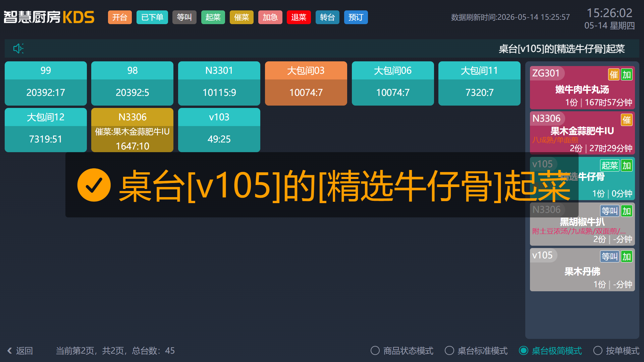Open the 嫩牛肉牛丸汤 dish card
Image resolution: width=644 pixels, height=362 pixels.
[582, 87]
